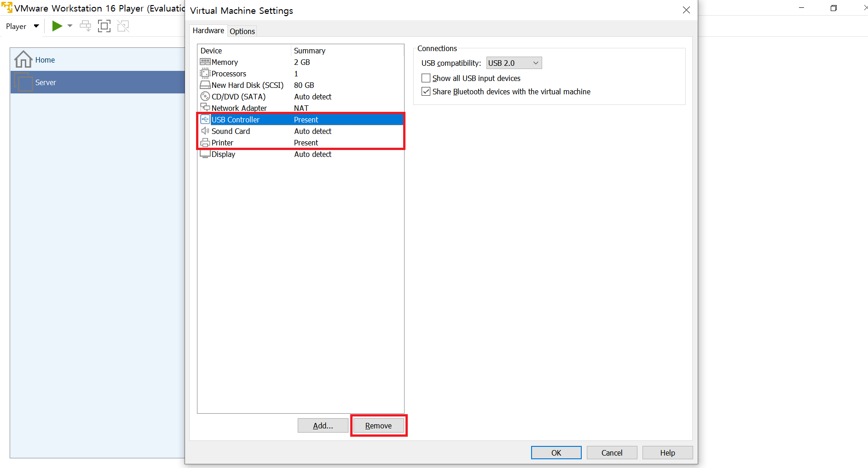The height and width of the screenshot is (468, 868).
Task: Restore down the VMware Player window
Action: pyautogui.click(x=833, y=8)
